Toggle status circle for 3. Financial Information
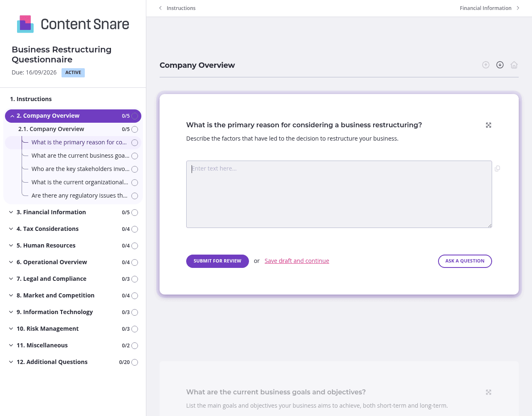Image resolution: width=532 pixels, height=416 pixels. [x=135, y=213]
